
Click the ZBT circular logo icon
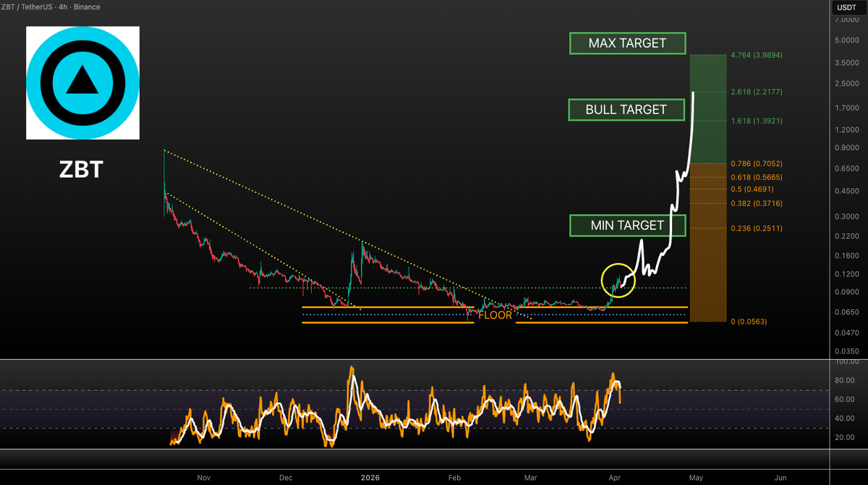pyautogui.click(x=82, y=83)
